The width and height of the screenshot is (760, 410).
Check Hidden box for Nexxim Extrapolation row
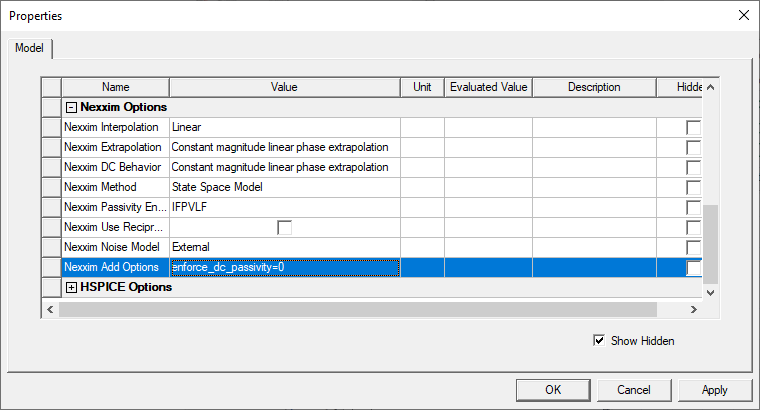pyautogui.click(x=694, y=147)
